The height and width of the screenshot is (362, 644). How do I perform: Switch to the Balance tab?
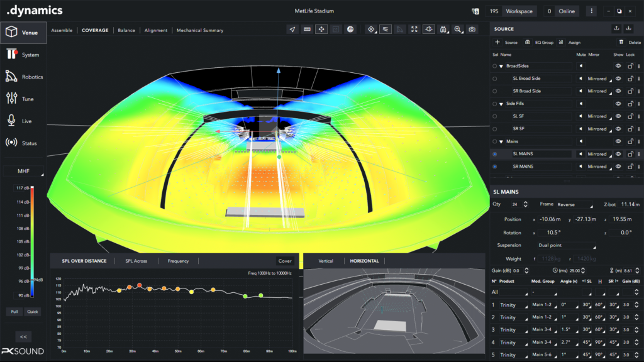(x=126, y=30)
